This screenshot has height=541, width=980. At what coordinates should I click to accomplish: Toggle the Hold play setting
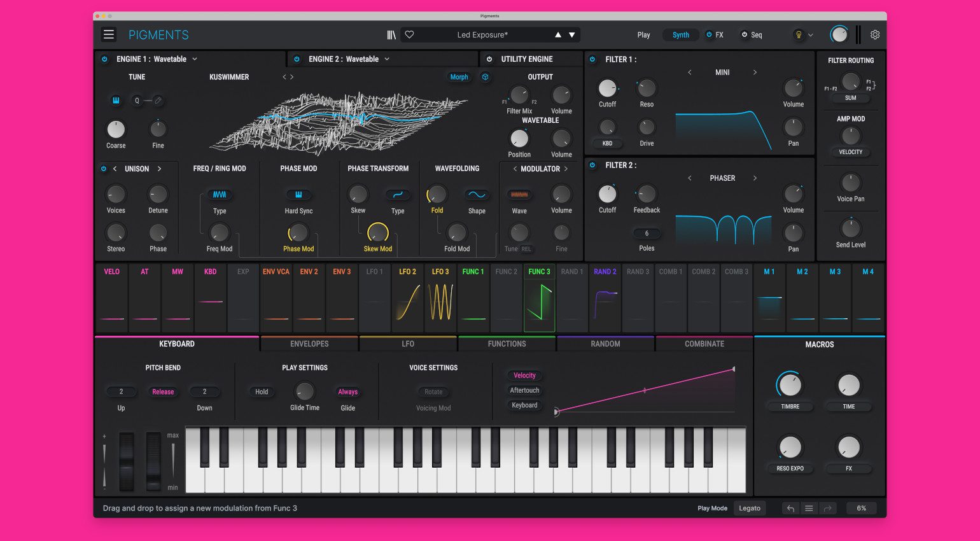[262, 392]
